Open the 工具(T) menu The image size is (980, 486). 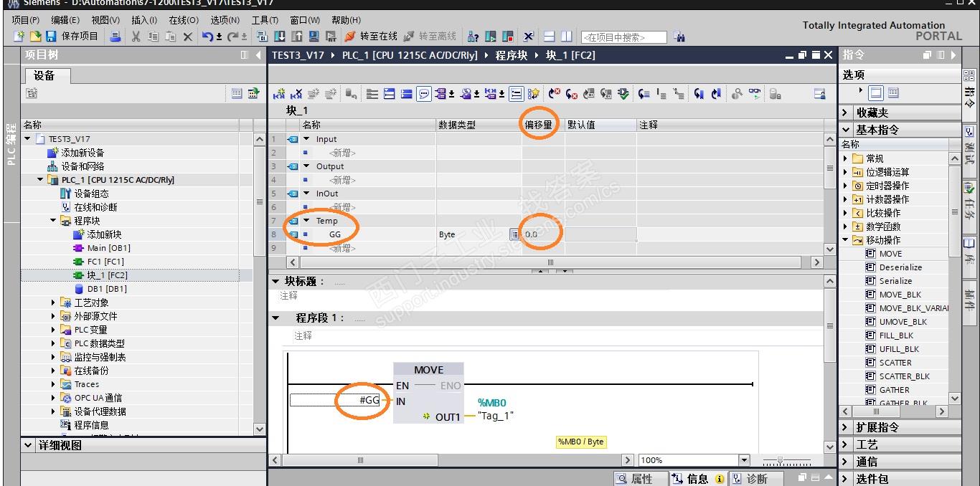pyautogui.click(x=265, y=20)
